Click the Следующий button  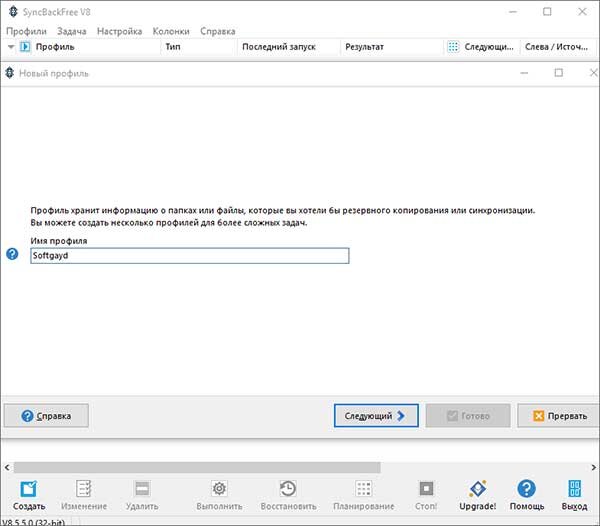pyautogui.click(x=376, y=415)
